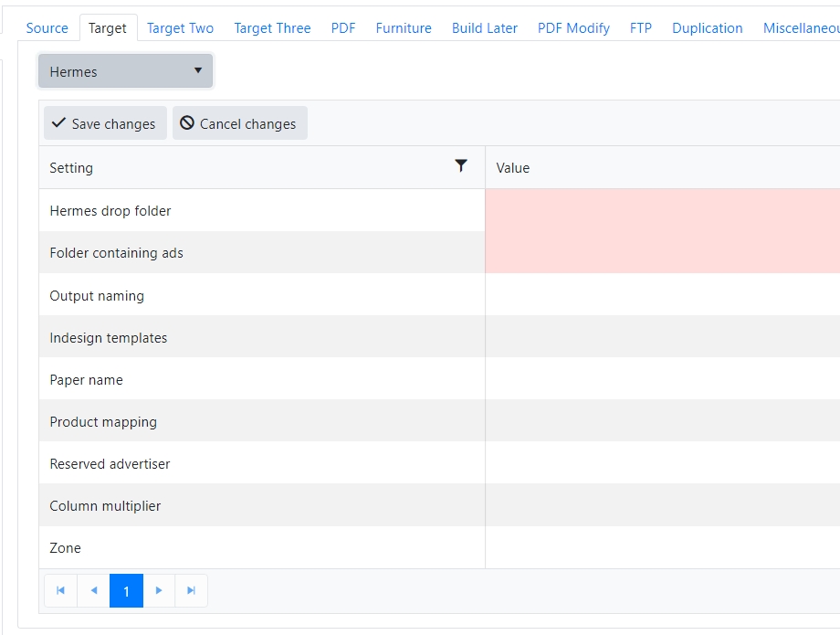Open the Build Later tab
The height and width of the screenshot is (635, 840).
(x=485, y=28)
